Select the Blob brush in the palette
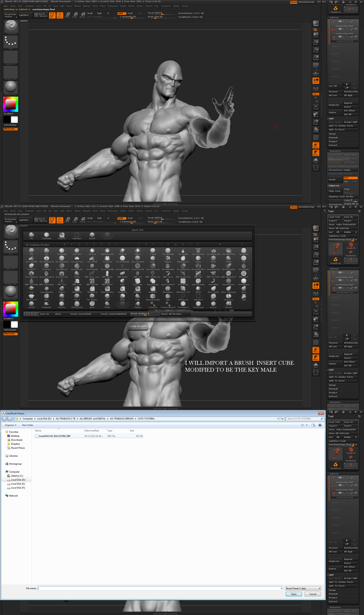Image resolution: width=364 pixels, height=615 pixels. pos(31,251)
